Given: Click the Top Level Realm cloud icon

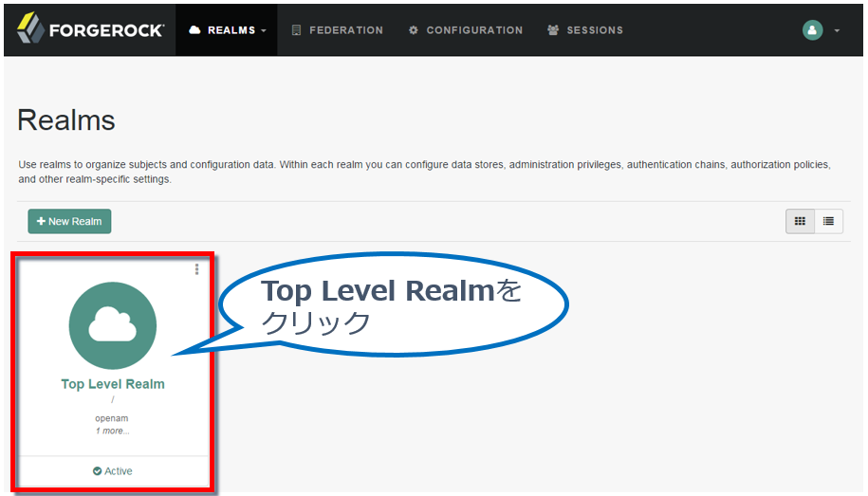Looking at the screenshot, I should (112, 325).
